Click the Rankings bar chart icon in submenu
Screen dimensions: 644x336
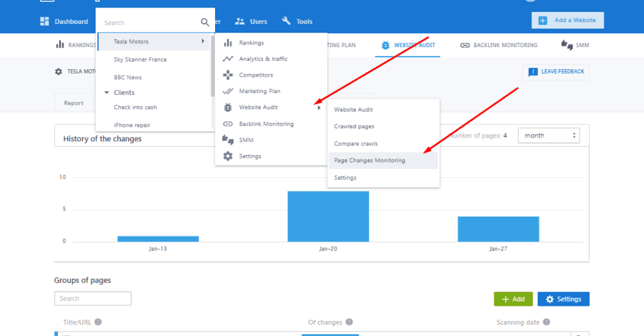[228, 43]
